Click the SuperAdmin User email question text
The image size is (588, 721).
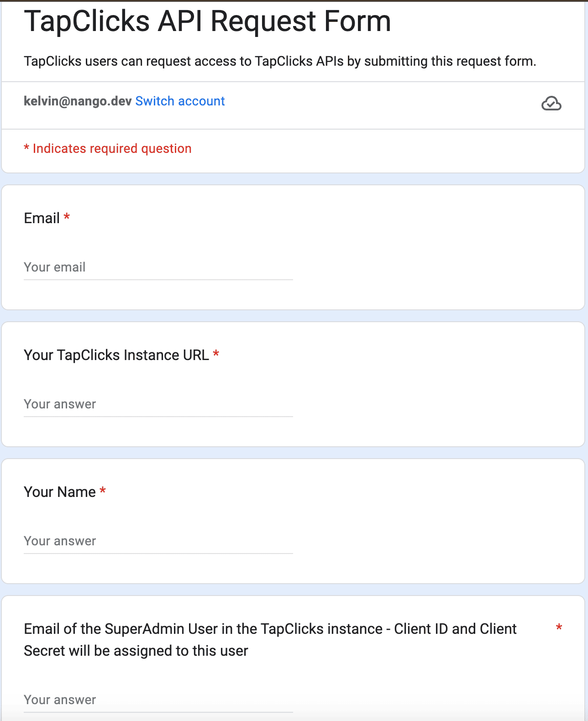[270, 640]
